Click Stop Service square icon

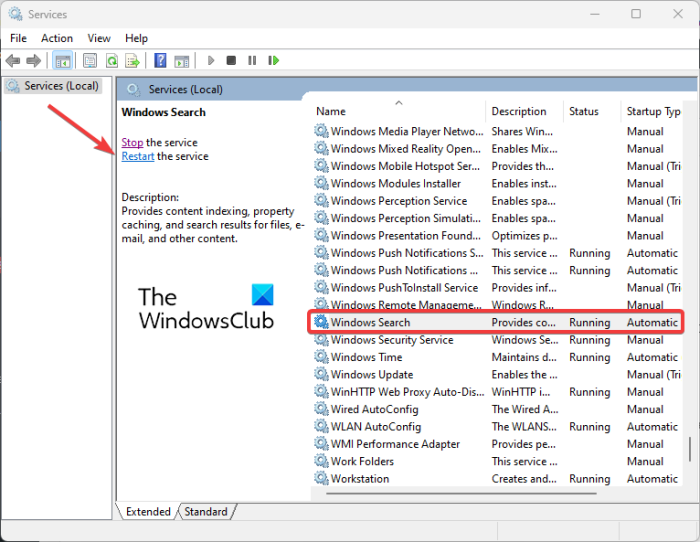coord(231,60)
